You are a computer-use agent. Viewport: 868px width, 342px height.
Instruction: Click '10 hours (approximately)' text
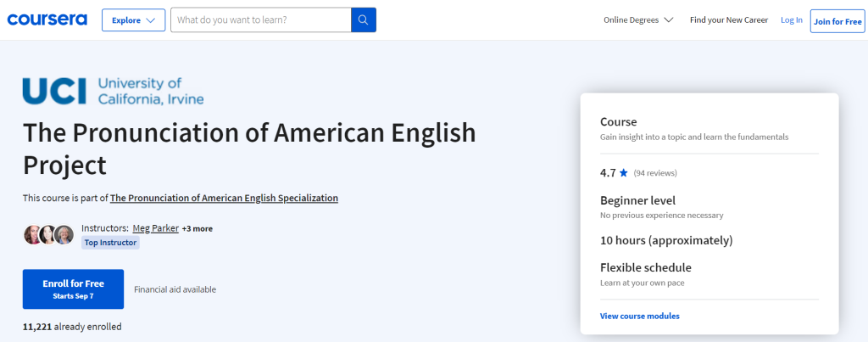tap(666, 240)
